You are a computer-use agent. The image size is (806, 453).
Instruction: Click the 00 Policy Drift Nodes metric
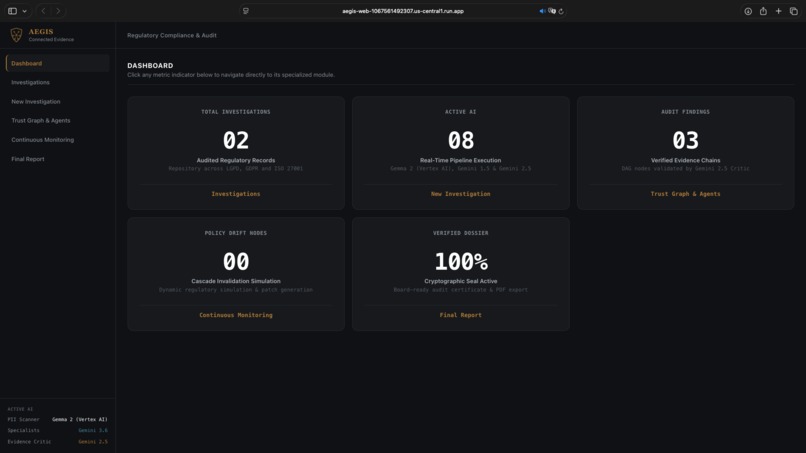pyautogui.click(x=236, y=261)
